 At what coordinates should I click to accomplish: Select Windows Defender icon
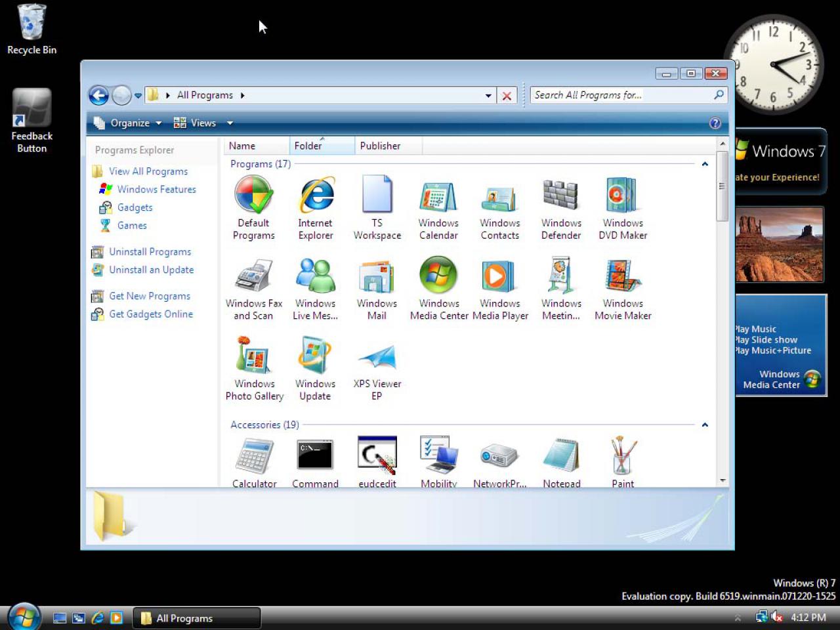561,207
